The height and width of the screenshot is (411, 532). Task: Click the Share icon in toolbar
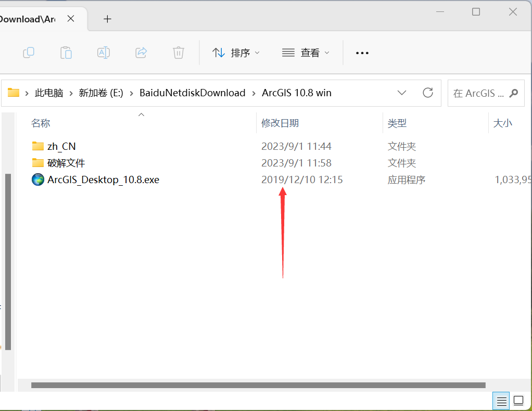(x=141, y=53)
